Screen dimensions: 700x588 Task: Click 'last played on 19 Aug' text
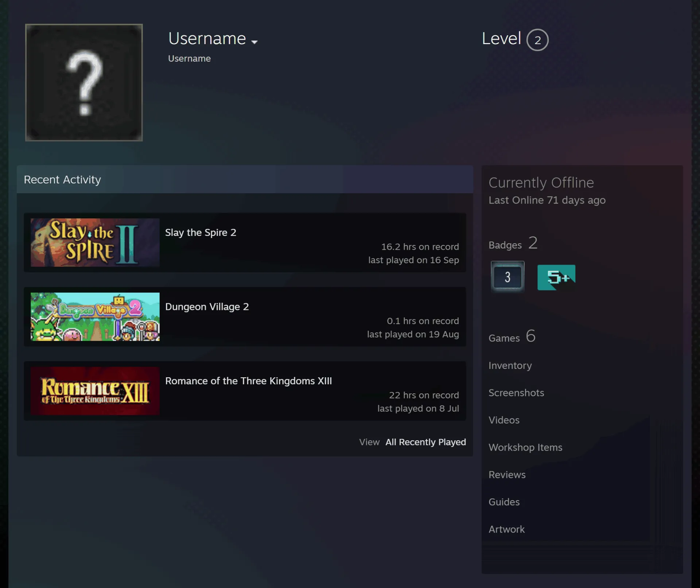[413, 335]
